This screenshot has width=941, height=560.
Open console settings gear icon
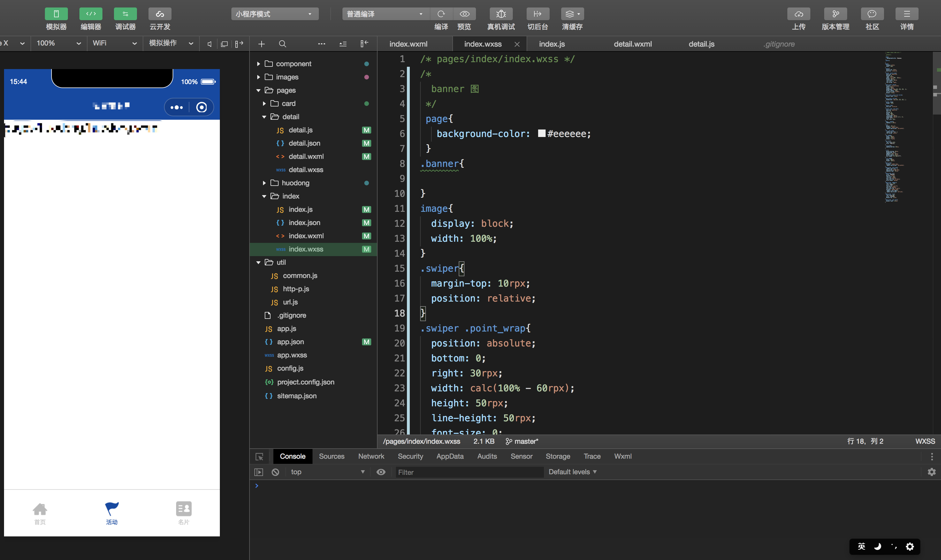(x=931, y=472)
